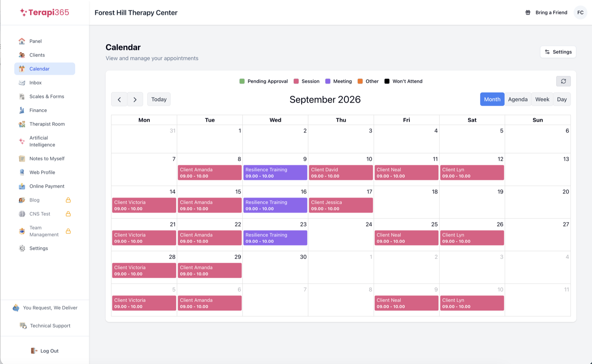
Task: Advance to next month arrow
Action: click(135, 99)
